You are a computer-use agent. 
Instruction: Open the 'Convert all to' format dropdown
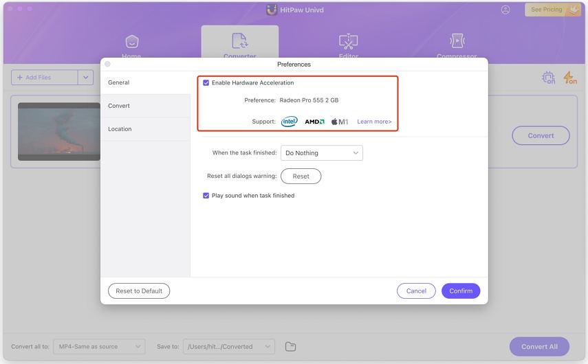(99, 347)
